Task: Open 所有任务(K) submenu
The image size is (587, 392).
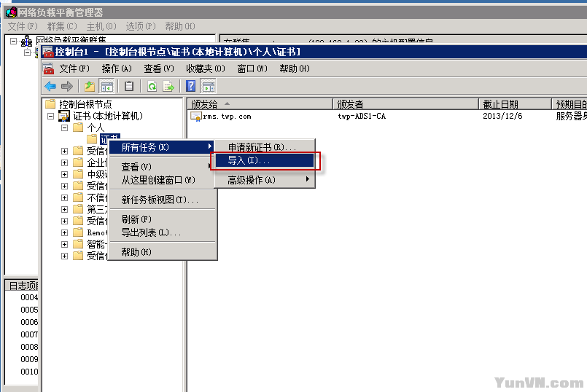Action: [162, 147]
